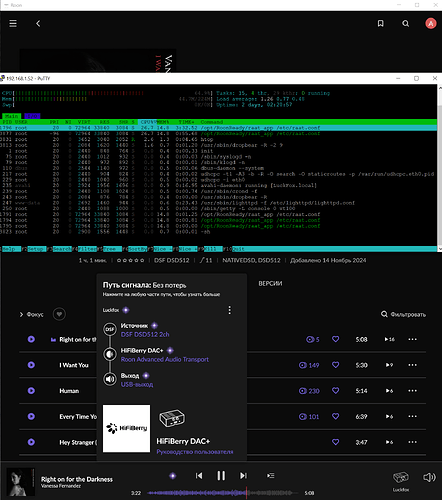
Task: Open volume control speaker icon
Action: click(429, 478)
